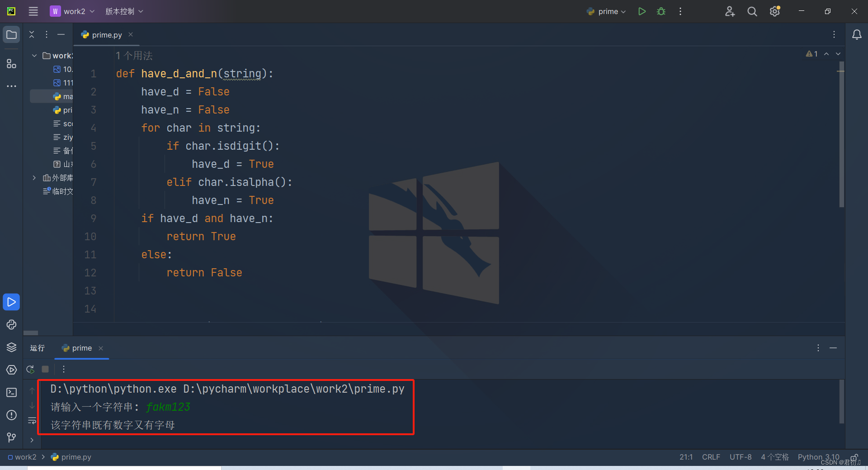Collapse all in project panel
This screenshot has height=470, width=868.
(32, 34)
